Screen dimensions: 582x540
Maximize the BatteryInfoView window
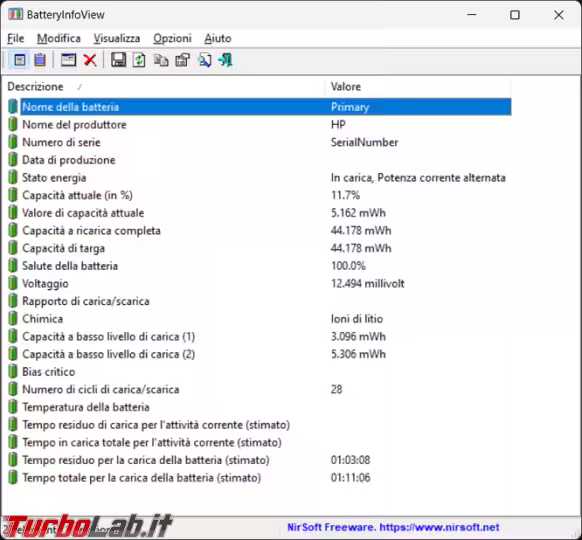click(x=515, y=15)
